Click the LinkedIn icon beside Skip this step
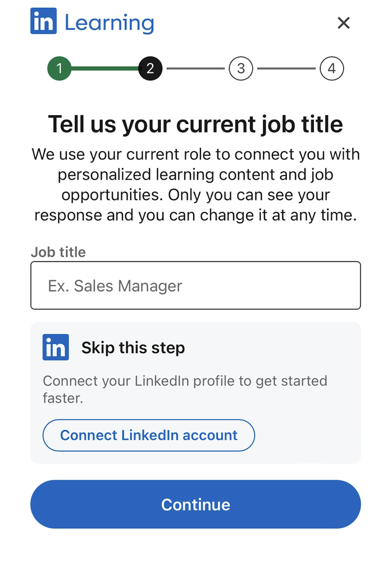Image resolution: width=392 pixels, height=575 pixels. pos(55,348)
